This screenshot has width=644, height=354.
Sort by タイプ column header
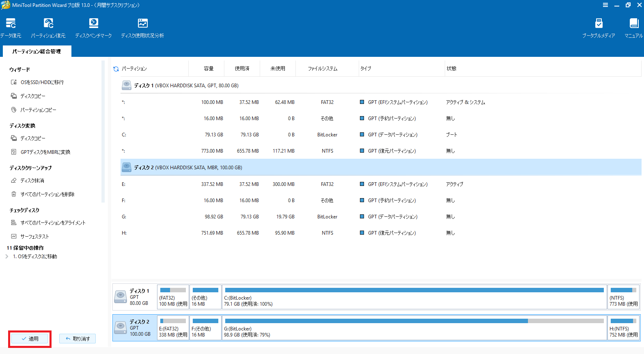[x=366, y=69]
